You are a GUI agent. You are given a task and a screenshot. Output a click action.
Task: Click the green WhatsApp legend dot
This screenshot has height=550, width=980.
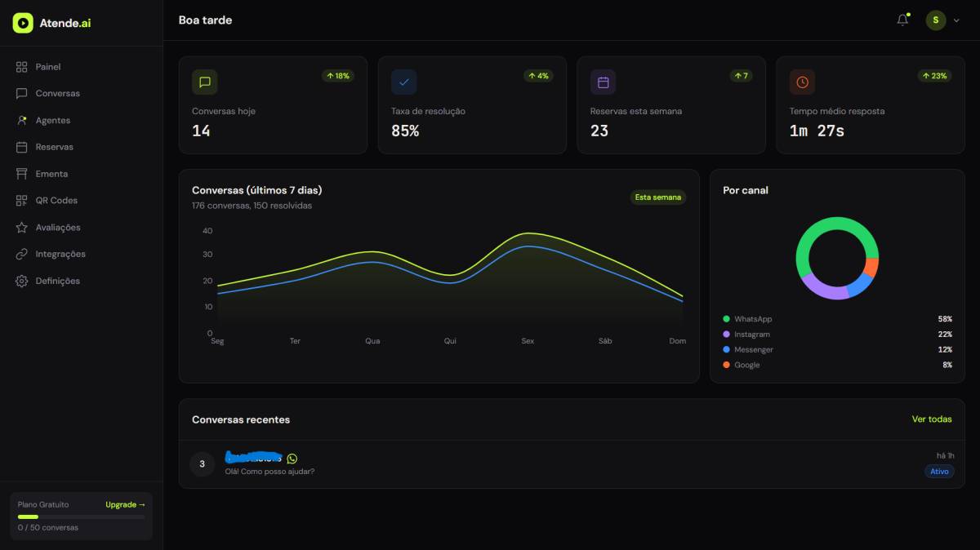(727, 319)
